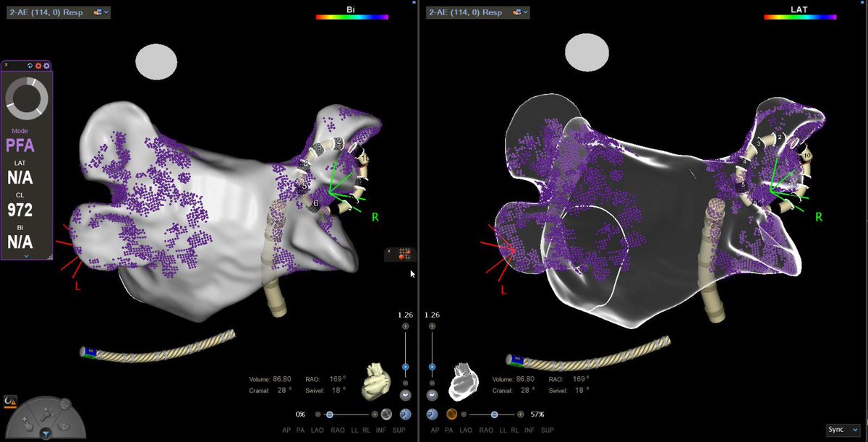Click the left pane transparency slider handle

pyautogui.click(x=330, y=415)
